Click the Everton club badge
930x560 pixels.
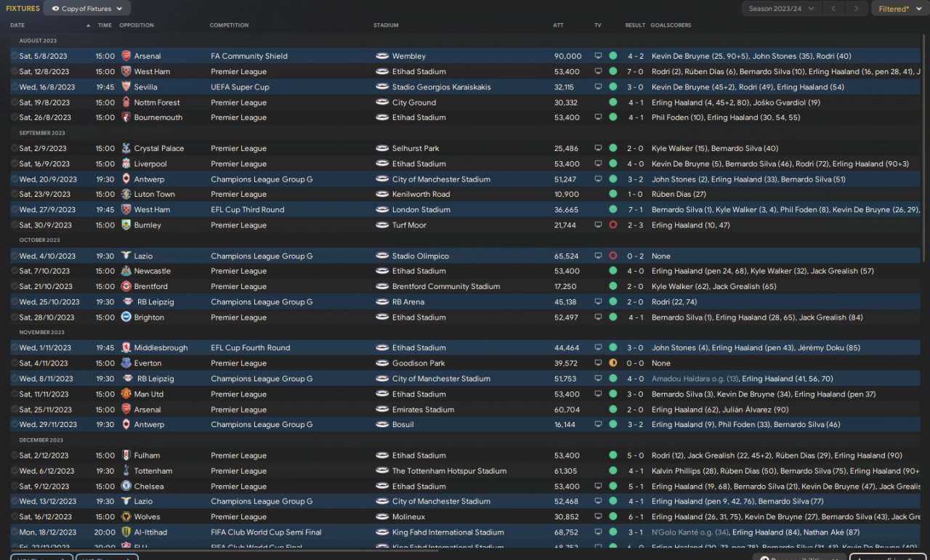point(126,363)
